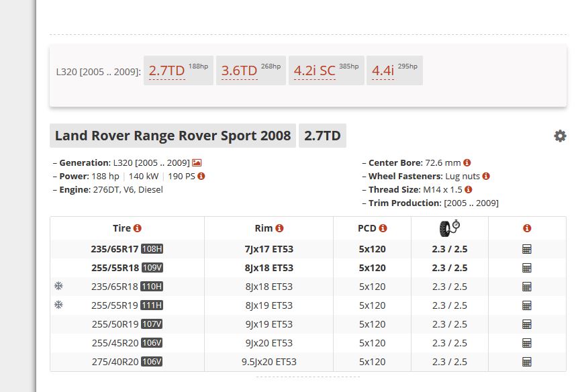Click the Tire column info icon

point(138,229)
